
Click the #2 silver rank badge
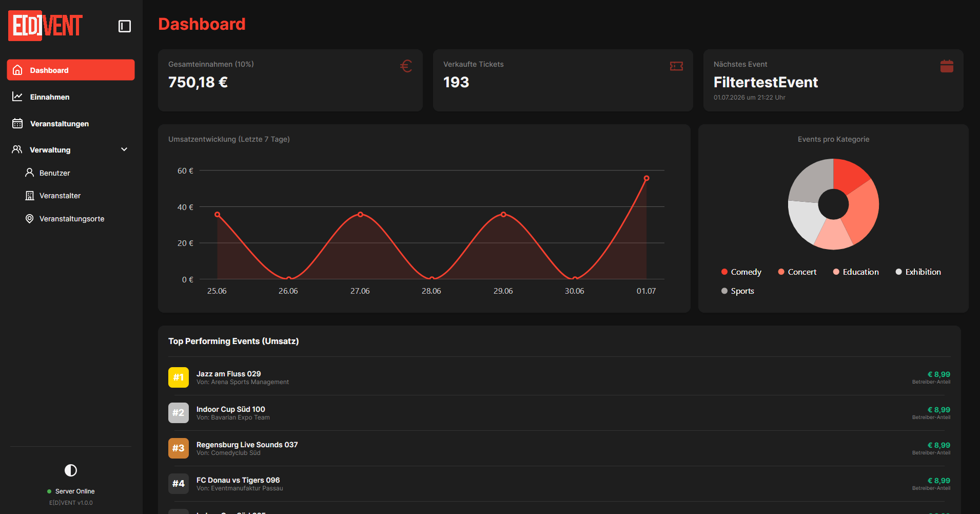coord(179,413)
